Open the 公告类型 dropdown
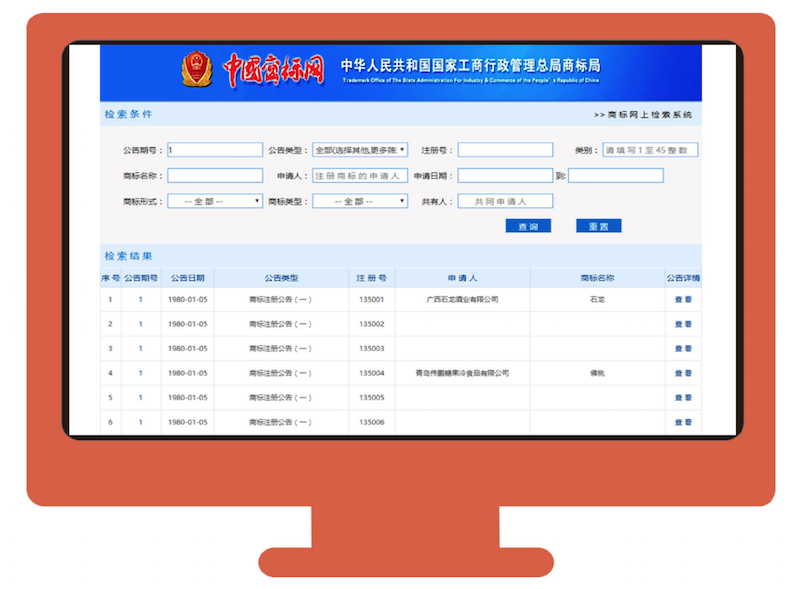 (x=360, y=150)
